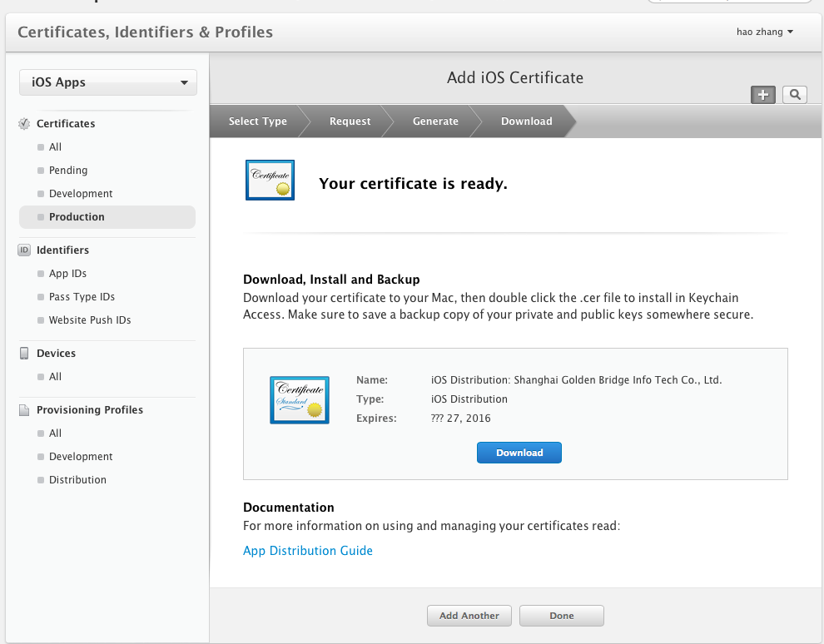824x644 pixels.
Task: Click the Provisioning Profiles document icon
Action: tap(24, 410)
